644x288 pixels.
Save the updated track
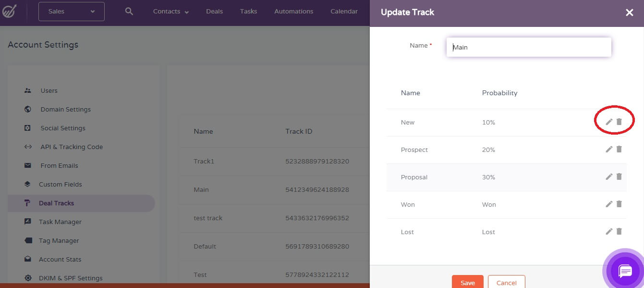click(x=467, y=283)
